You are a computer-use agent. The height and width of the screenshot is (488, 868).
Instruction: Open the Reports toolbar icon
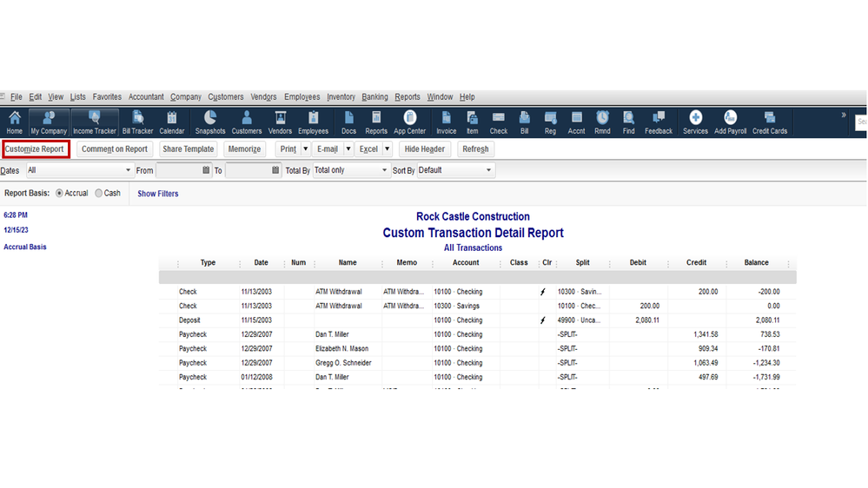(x=376, y=122)
